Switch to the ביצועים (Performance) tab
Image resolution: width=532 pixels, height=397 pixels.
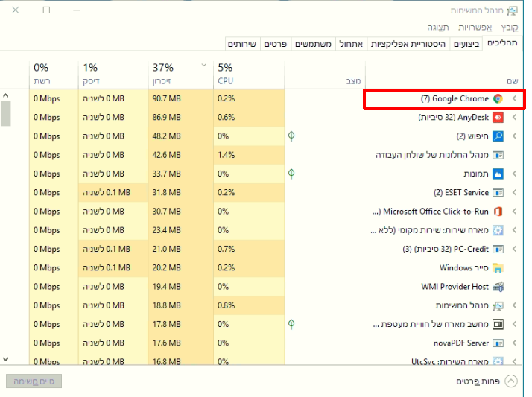point(466,45)
